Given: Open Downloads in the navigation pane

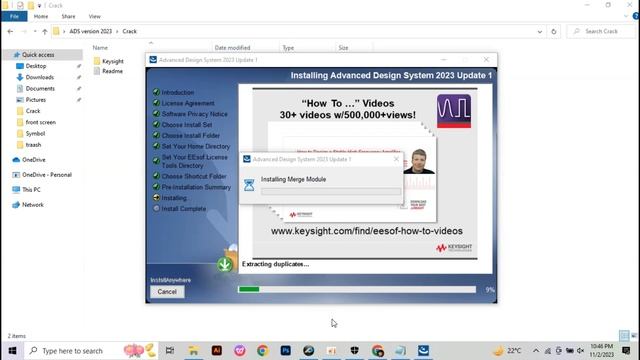Looking at the screenshot, I should [x=40, y=77].
